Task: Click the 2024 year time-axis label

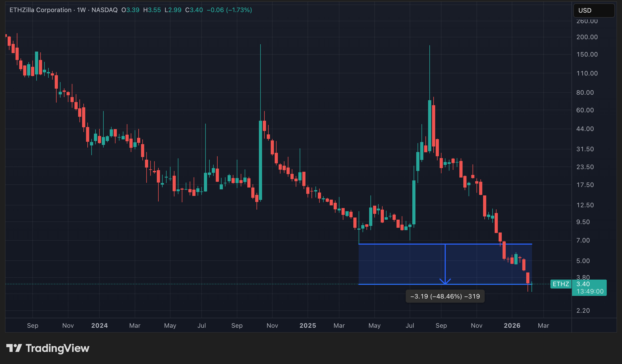Action: [x=99, y=326]
